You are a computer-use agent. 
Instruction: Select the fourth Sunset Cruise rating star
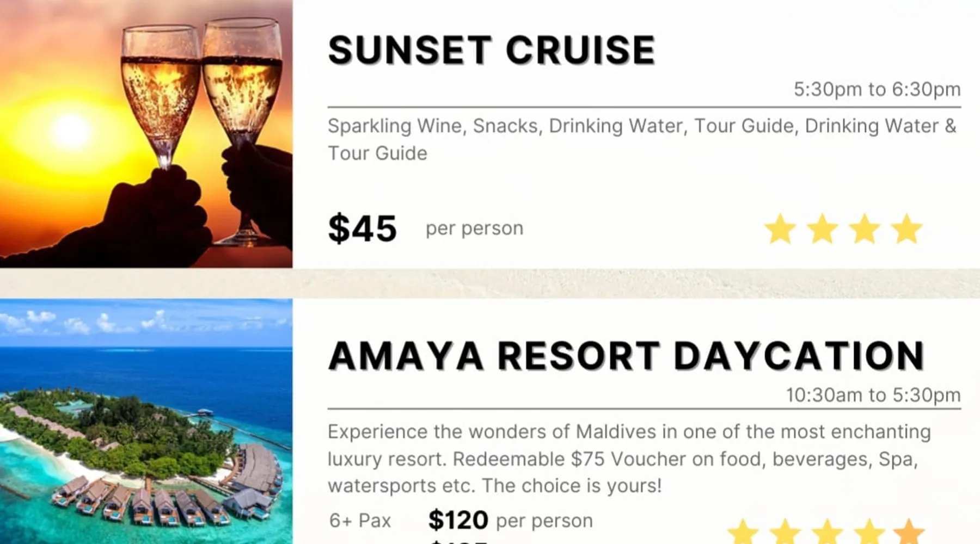coord(907,228)
